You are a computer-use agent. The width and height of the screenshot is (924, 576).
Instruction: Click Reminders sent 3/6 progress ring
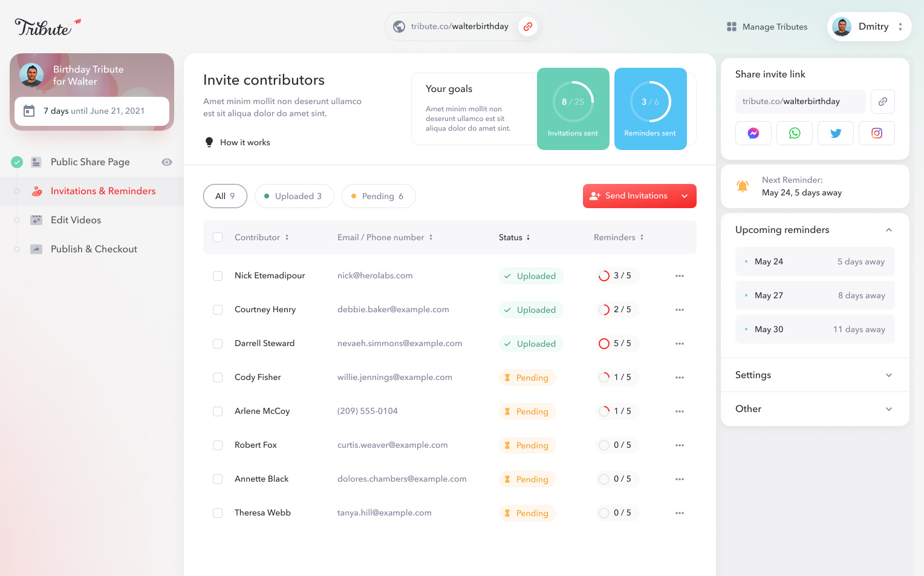[651, 102]
